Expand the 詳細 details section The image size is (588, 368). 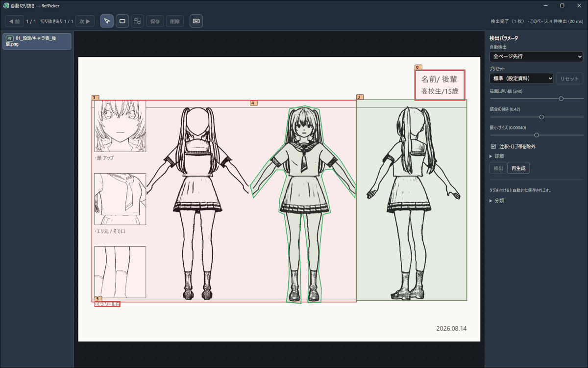click(497, 156)
